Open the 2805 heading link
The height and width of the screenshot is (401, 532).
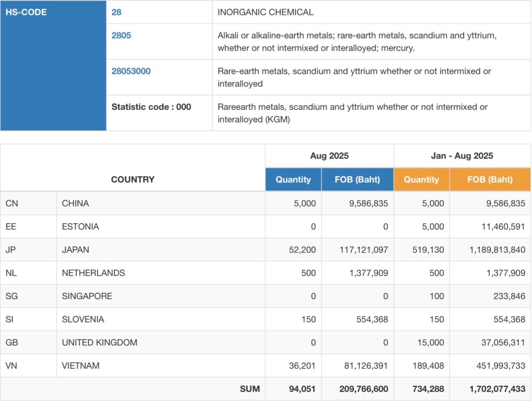pyautogui.click(x=121, y=35)
